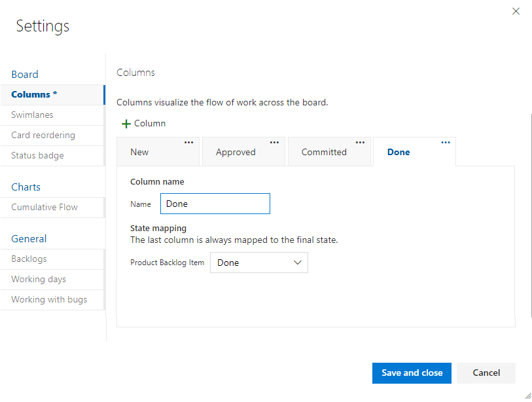Open Swimlanes settings in sidebar

(33, 115)
